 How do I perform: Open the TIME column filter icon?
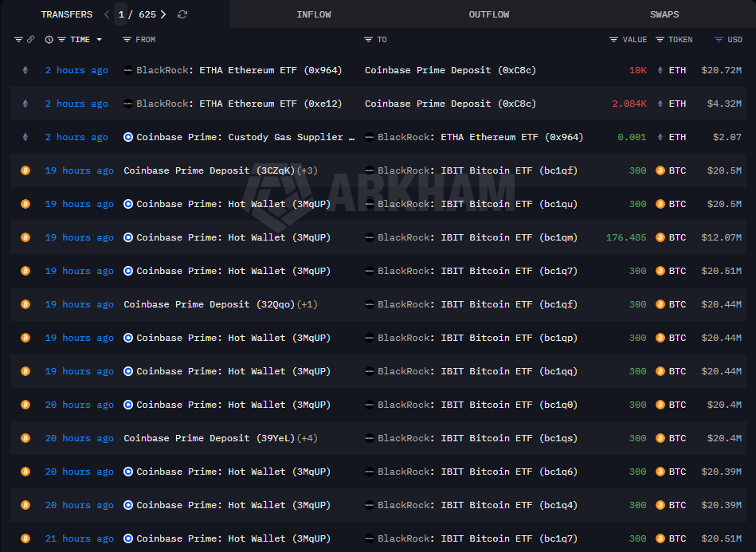tap(61, 40)
